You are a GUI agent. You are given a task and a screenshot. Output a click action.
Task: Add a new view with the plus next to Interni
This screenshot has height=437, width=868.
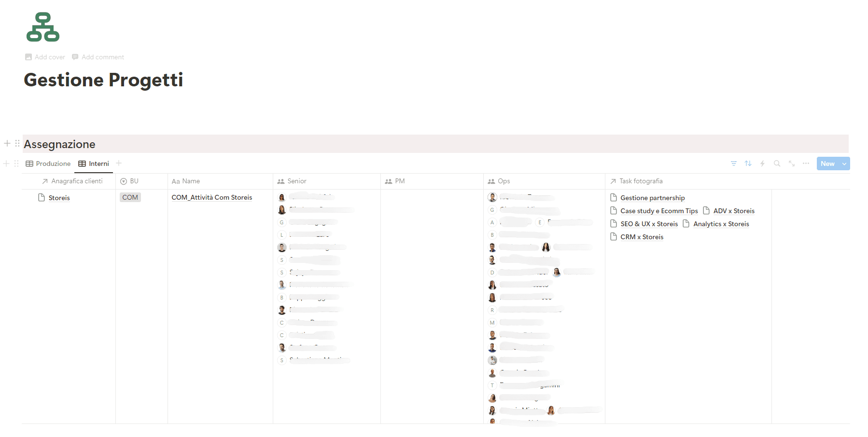[x=119, y=164]
